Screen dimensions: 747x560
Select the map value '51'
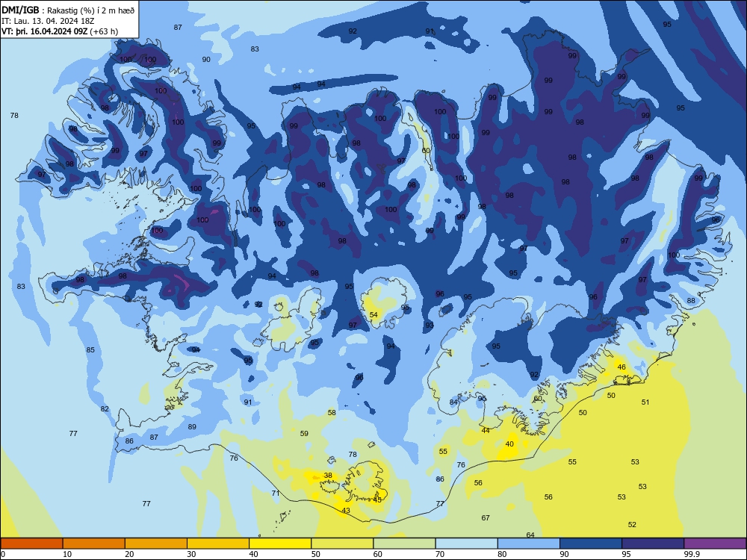click(645, 402)
